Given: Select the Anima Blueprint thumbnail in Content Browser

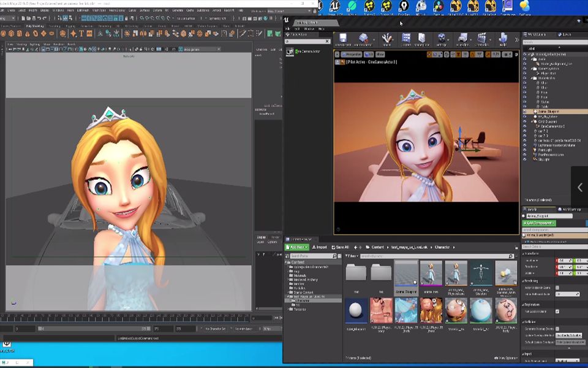Looking at the screenshot, I should pyautogui.click(x=406, y=273).
